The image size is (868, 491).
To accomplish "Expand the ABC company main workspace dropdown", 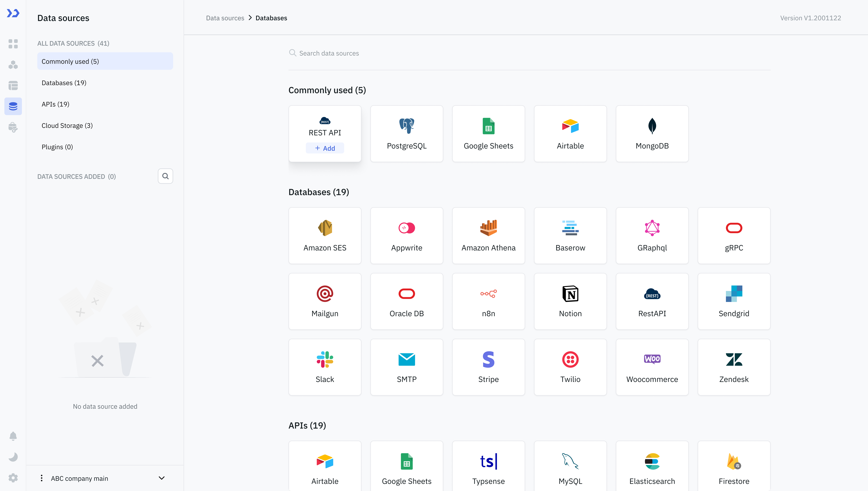I will [x=162, y=478].
